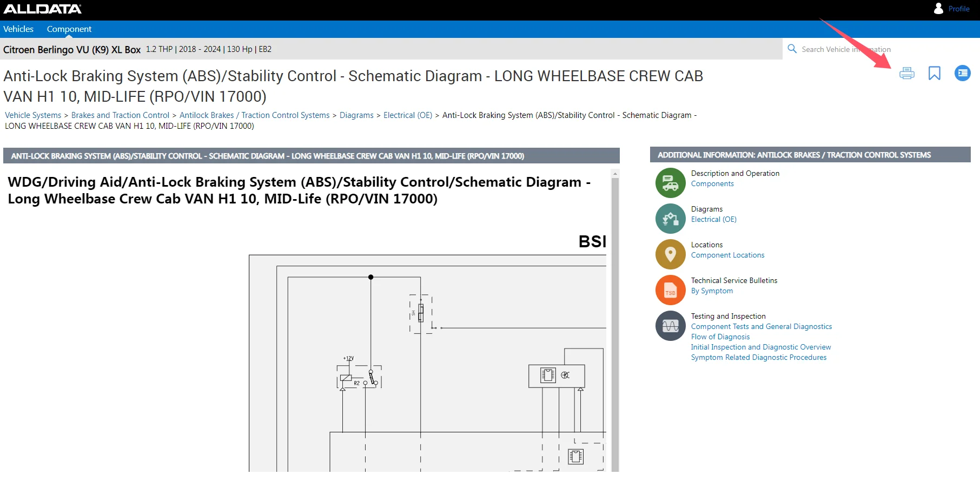Click the +12V label in schematic
The width and height of the screenshot is (980, 487).
(x=348, y=358)
